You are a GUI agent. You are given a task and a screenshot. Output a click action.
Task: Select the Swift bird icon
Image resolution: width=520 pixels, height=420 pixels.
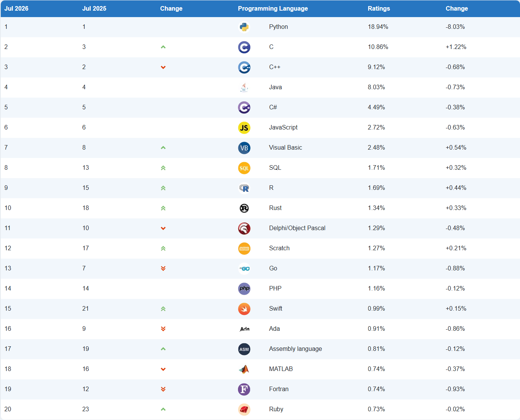[x=244, y=309]
